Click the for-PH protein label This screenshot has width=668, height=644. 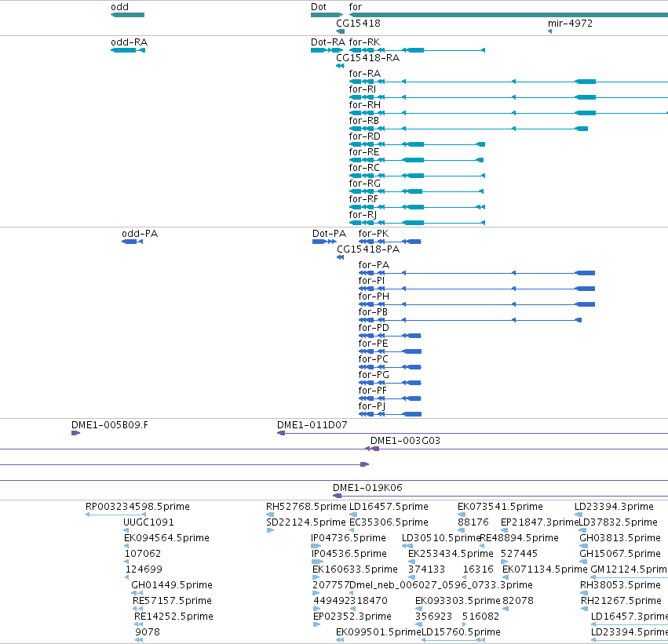374,297
